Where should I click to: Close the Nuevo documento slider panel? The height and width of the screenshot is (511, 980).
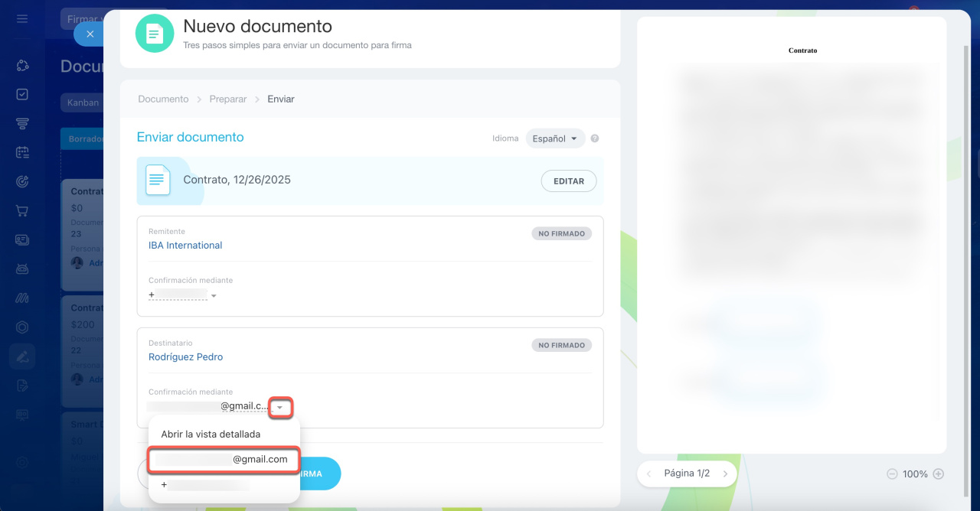tap(90, 34)
